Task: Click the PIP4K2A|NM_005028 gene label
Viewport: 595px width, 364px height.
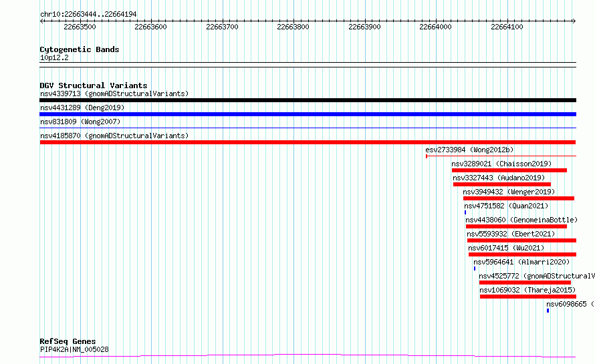Action: click(74, 349)
